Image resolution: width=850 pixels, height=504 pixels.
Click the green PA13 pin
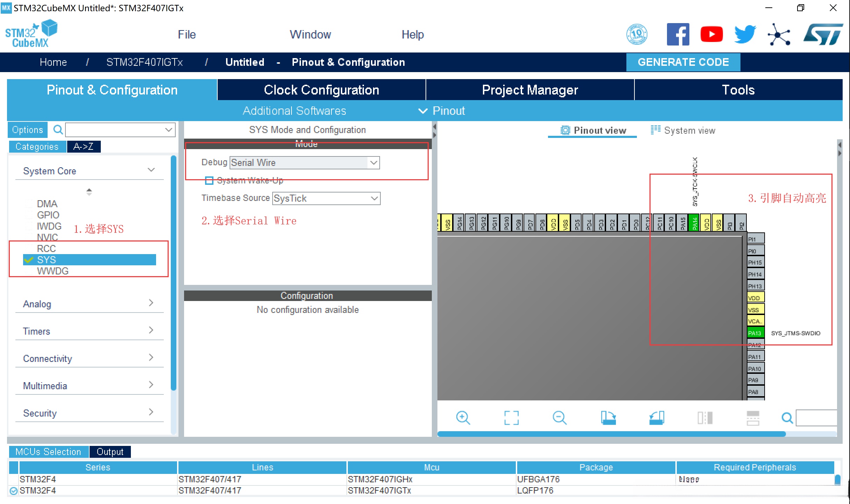pos(755,333)
